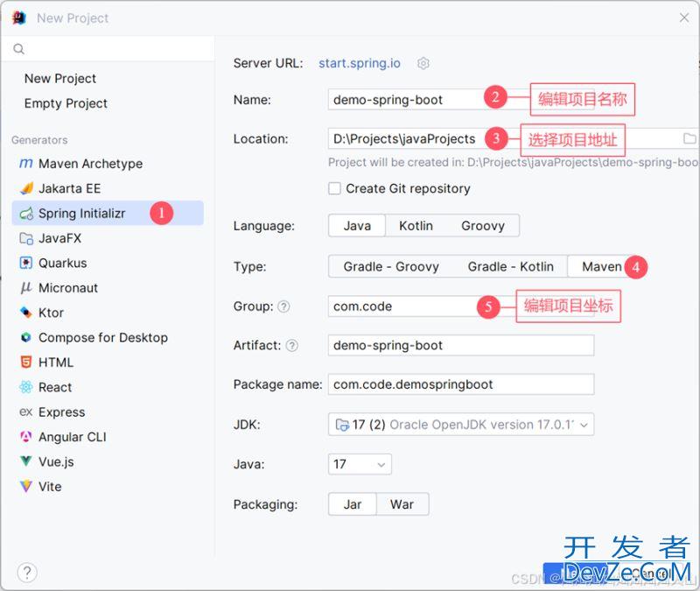
Task: Click the Artifact field demo-spring-boot
Action: [461, 345]
